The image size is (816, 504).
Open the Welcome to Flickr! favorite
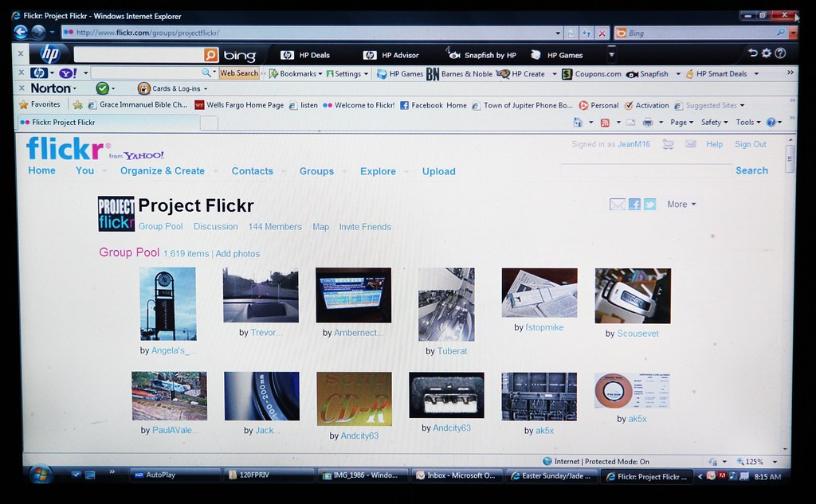(x=359, y=105)
